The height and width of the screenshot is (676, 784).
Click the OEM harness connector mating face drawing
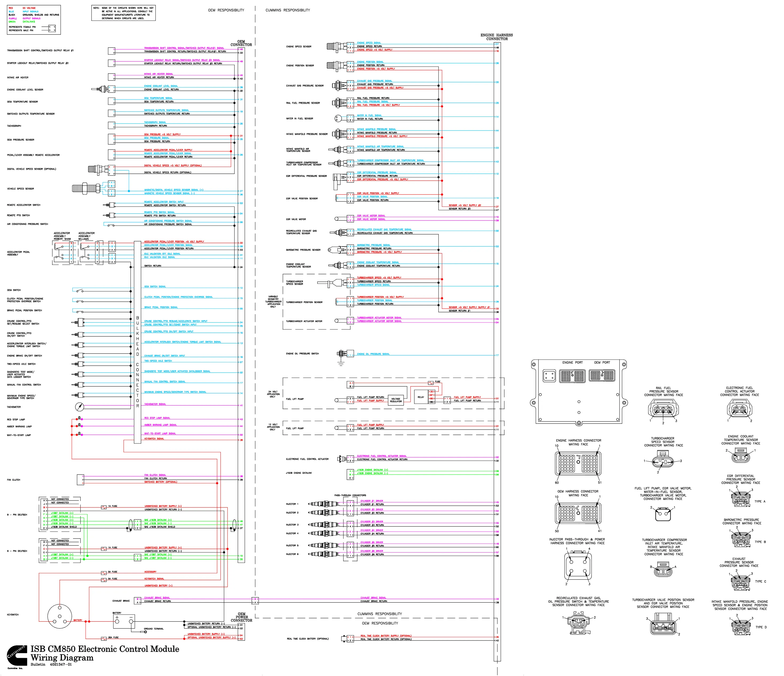tap(578, 514)
